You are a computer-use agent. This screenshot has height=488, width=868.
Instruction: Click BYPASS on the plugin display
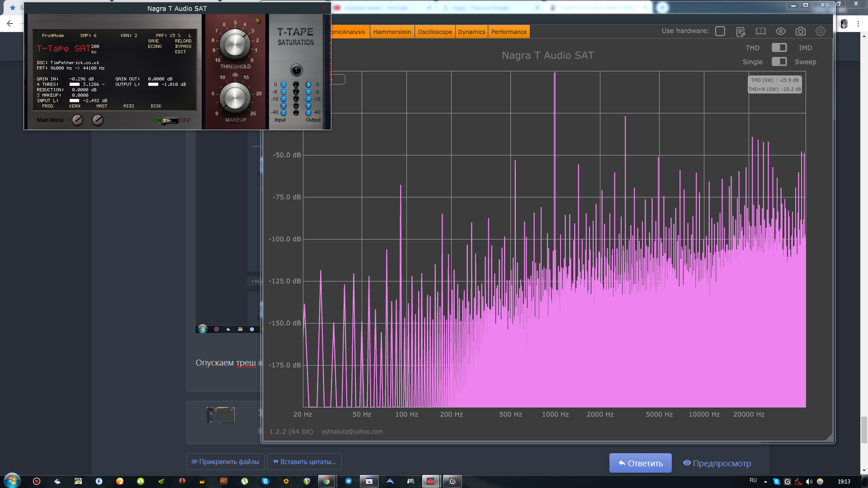[183, 47]
